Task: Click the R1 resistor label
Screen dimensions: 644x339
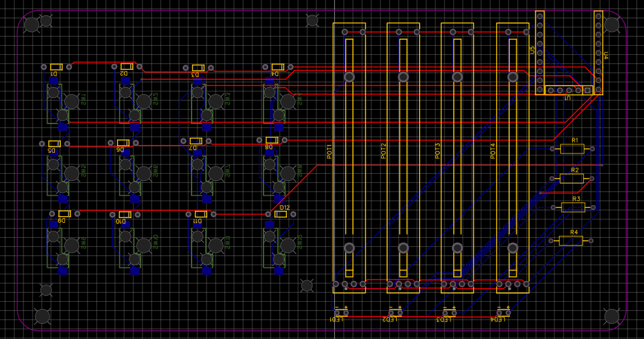Action: pos(575,140)
